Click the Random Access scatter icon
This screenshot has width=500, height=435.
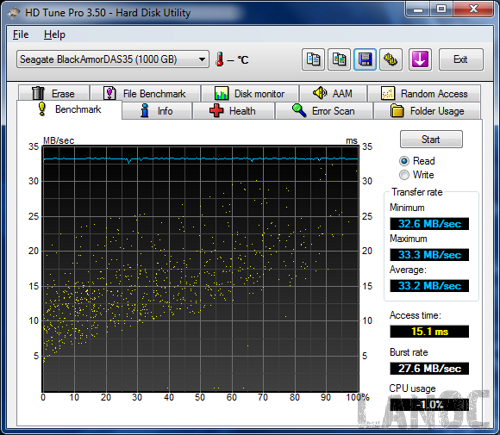(x=388, y=93)
